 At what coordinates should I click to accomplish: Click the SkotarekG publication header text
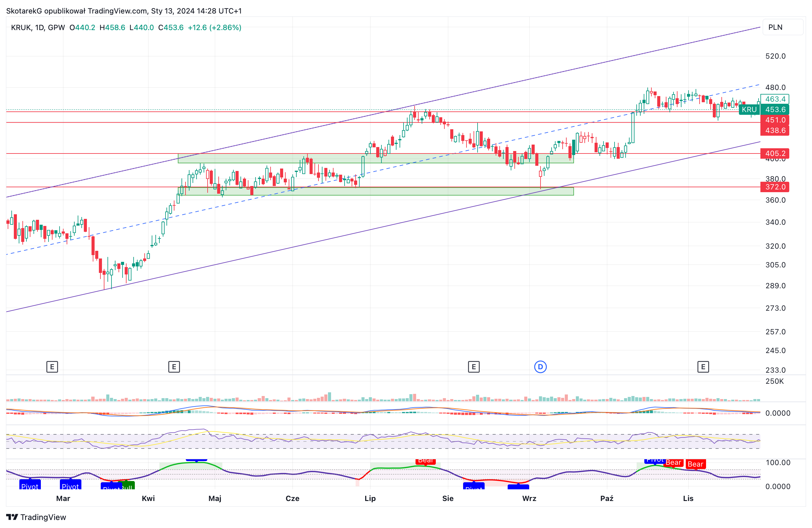[124, 11]
